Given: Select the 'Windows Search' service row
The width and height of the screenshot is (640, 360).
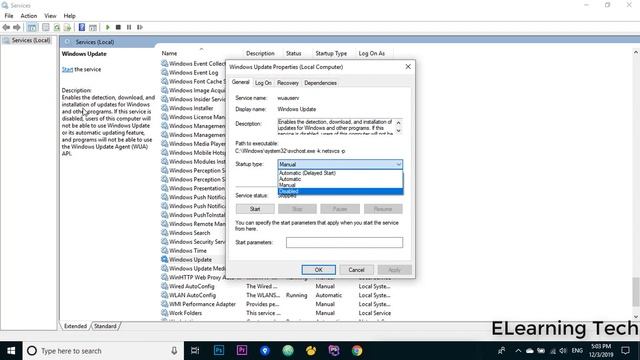Looking at the screenshot, I should 190,233.
